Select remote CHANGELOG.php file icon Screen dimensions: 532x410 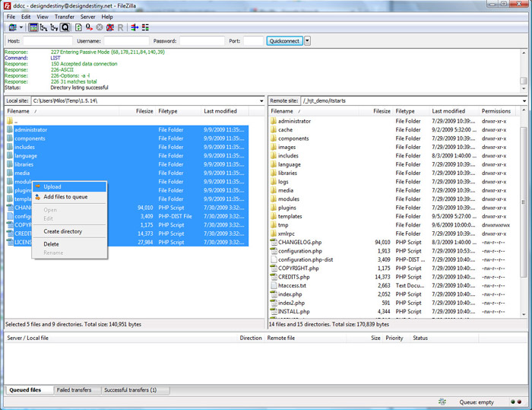(274, 242)
